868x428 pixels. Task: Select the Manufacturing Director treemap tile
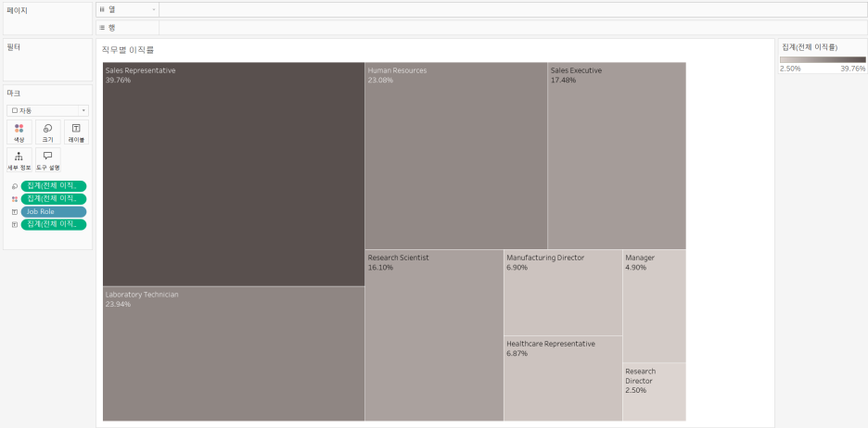point(563,293)
